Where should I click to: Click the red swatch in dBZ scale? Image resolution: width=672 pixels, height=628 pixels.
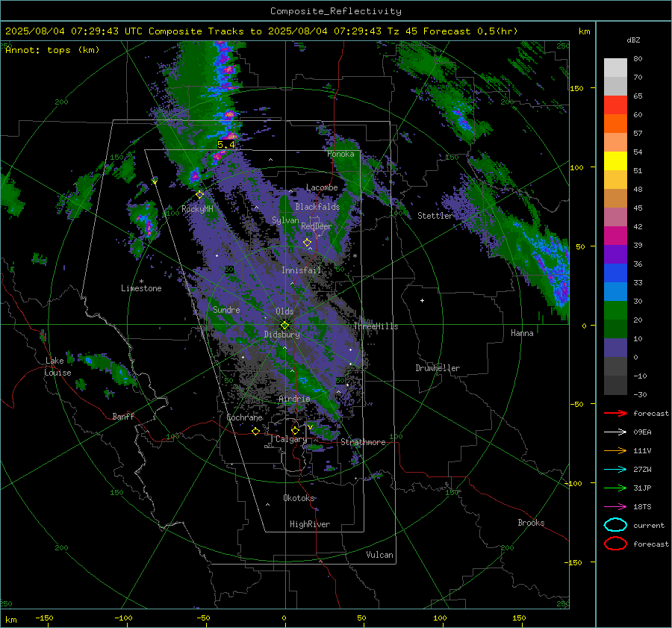615,105
